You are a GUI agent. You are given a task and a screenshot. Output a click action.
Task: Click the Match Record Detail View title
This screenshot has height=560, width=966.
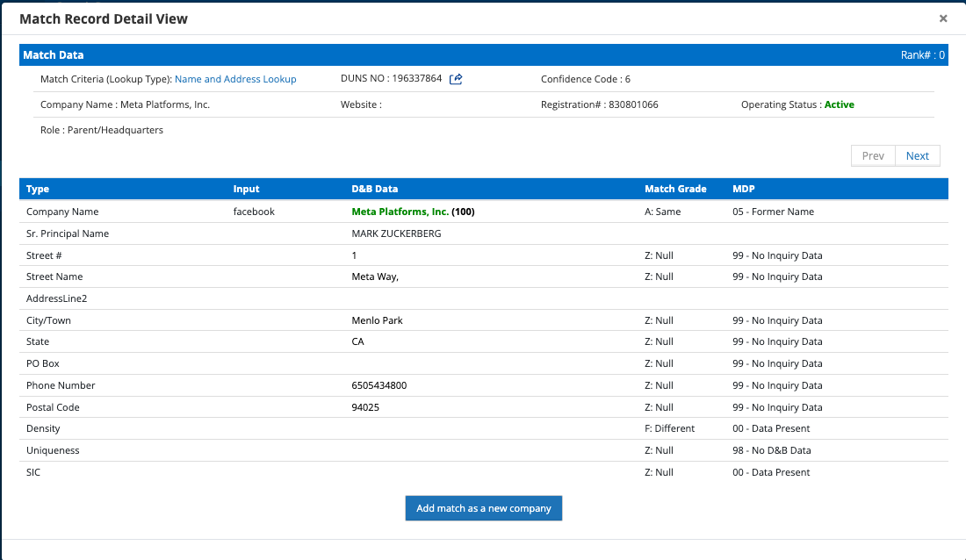click(x=104, y=19)
